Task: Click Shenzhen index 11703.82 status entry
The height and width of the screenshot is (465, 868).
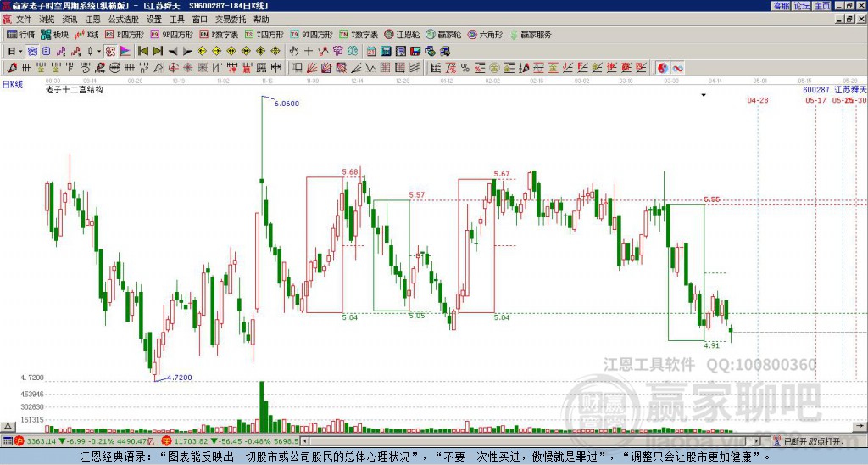Action: [x=231, y=441]
